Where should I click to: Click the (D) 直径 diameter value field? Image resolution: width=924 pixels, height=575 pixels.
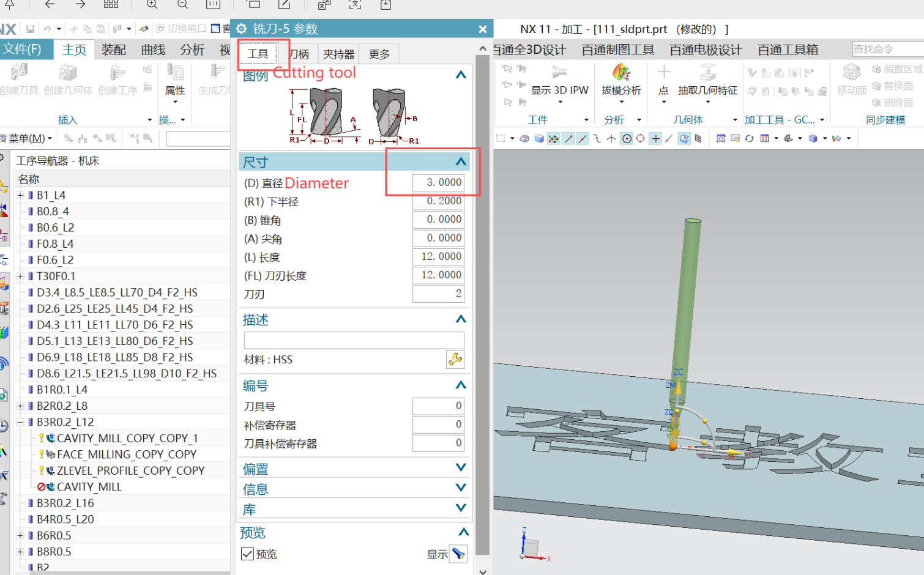(x=438, y=182)
